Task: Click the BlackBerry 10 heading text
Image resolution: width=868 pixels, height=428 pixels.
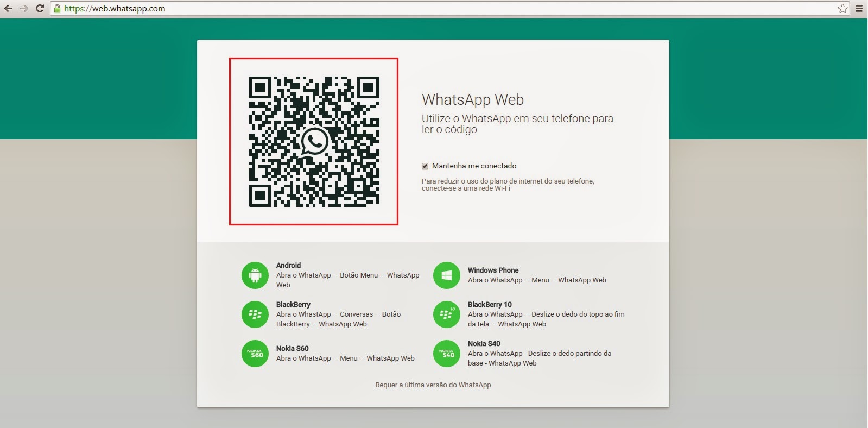Action: point(490,305)
